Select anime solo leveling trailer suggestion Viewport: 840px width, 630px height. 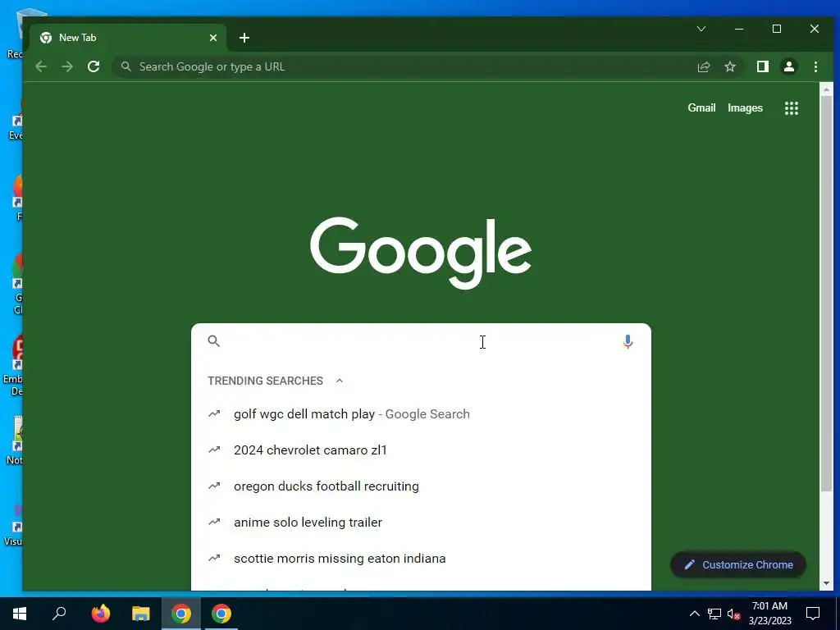(421, 523)
